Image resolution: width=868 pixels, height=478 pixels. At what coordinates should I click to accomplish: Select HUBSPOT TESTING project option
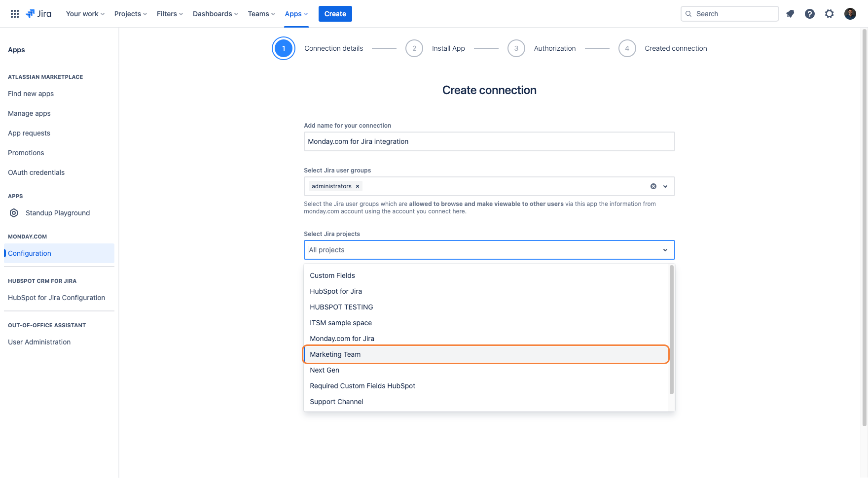click(x=486, y=307)
